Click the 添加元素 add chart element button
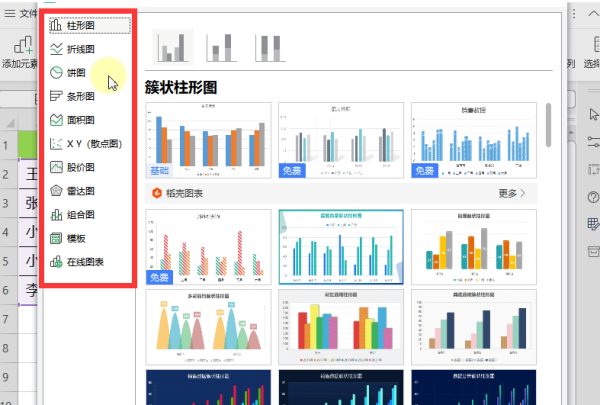This screenshot has width=600, height=405. [x=20, y=52]
